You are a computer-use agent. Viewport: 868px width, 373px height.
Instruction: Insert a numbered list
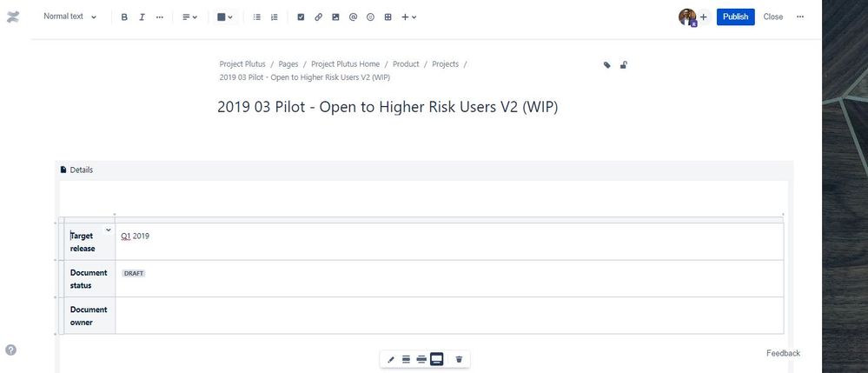pos(274,17)
